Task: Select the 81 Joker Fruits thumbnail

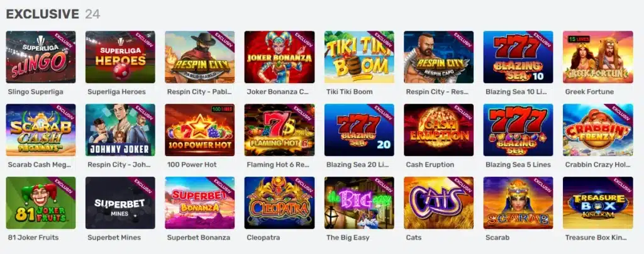Action: (x=41, y=202)
